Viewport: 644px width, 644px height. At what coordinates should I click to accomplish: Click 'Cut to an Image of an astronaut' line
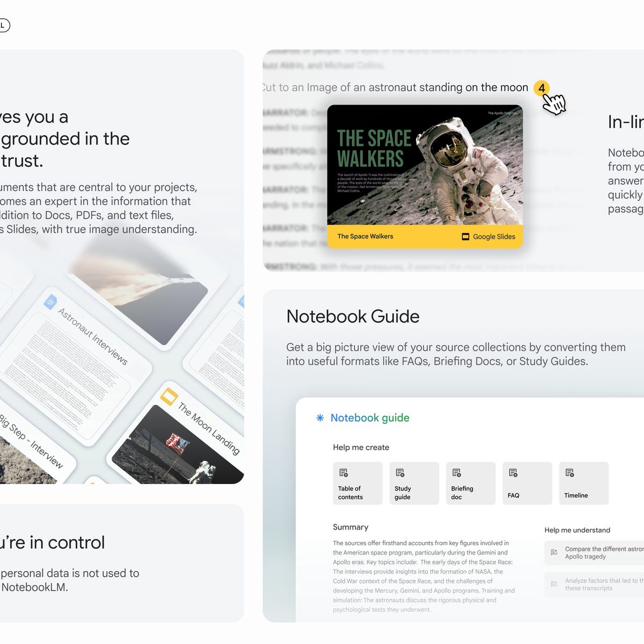pyautogui.click(x=396, y=87)
